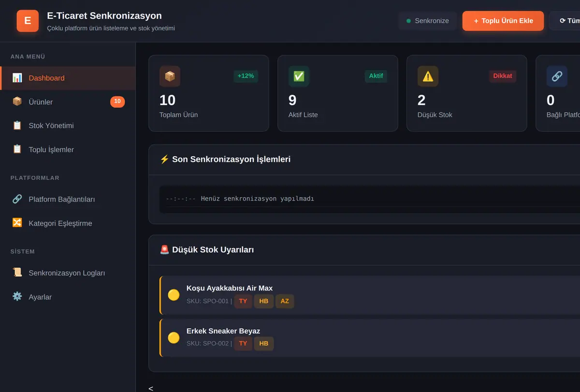Viewport: 580px width, 392px height.
Task: Open Toplu İşlemler in the sidebar
Action: coord(68,149)
